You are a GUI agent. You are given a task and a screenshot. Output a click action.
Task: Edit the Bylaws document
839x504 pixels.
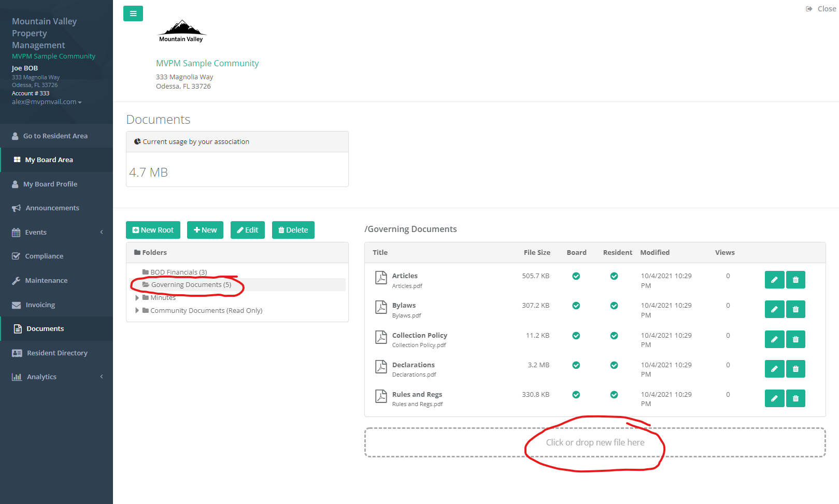pos(774,309)
